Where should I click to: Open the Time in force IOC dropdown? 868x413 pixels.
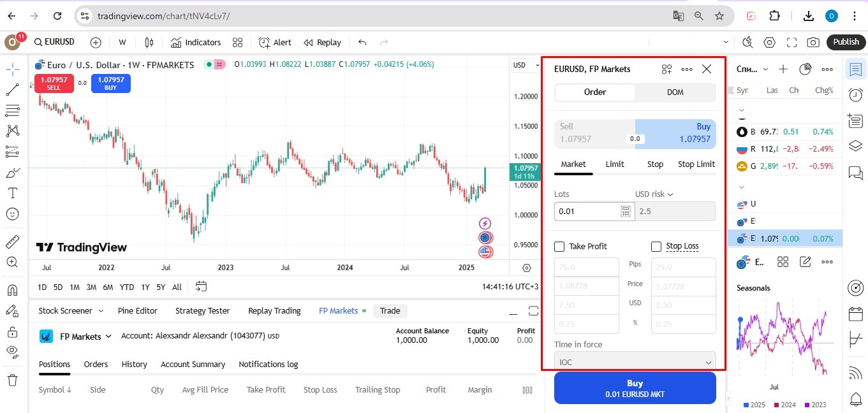point(635,361)
